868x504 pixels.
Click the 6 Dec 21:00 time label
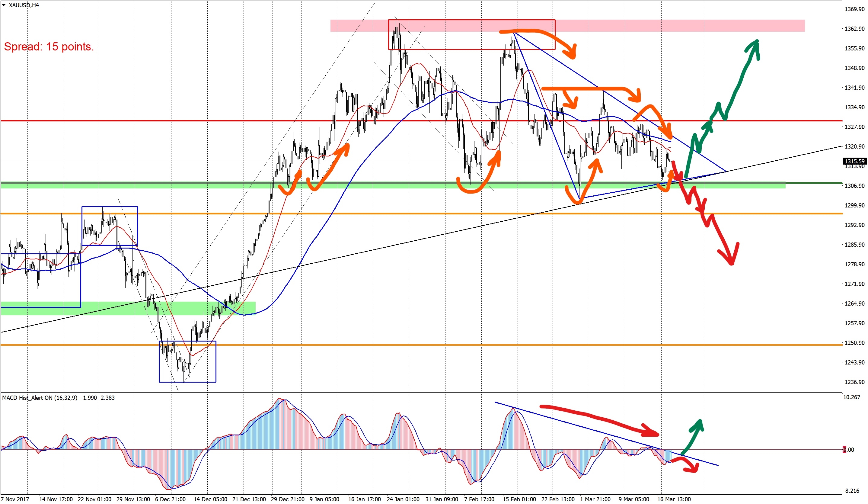[x=170, y=499]
